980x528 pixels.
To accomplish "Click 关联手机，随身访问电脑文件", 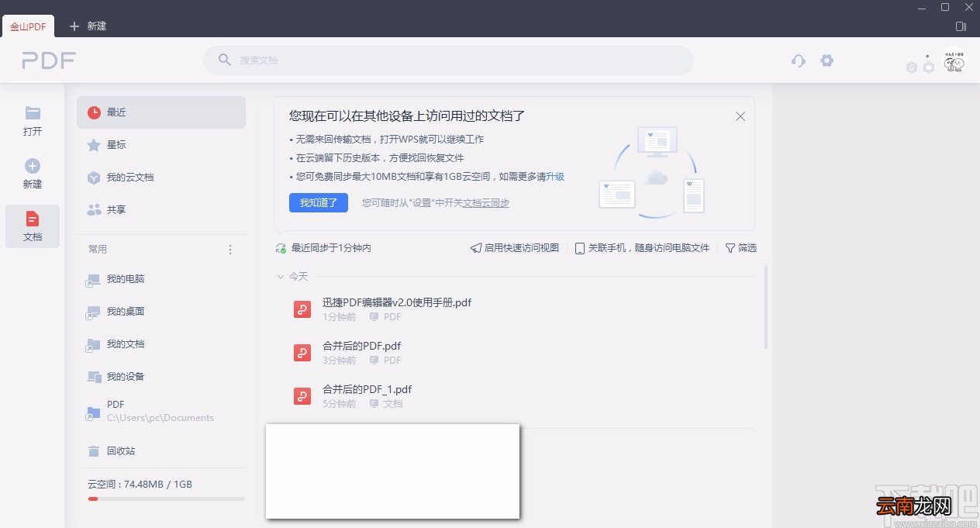I will click(x=643, y=248).
